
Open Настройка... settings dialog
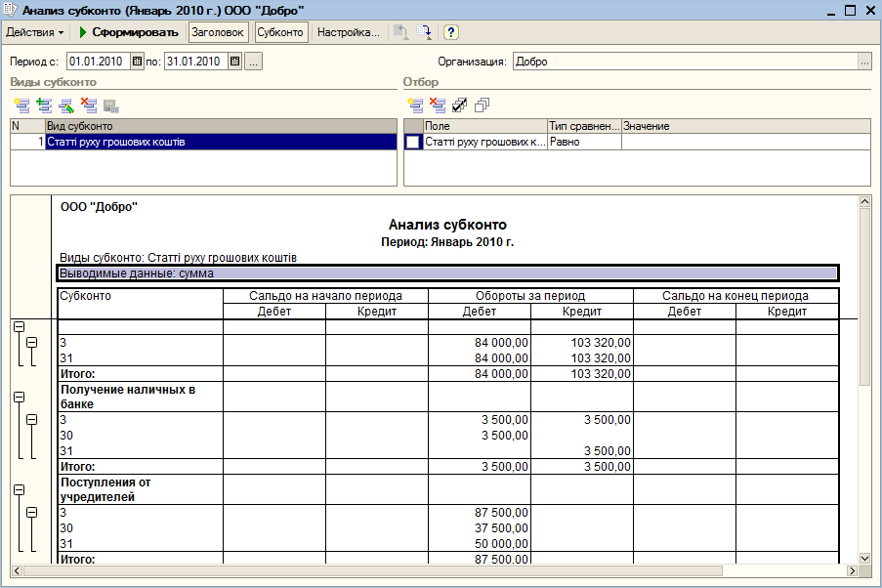[348, 32]
